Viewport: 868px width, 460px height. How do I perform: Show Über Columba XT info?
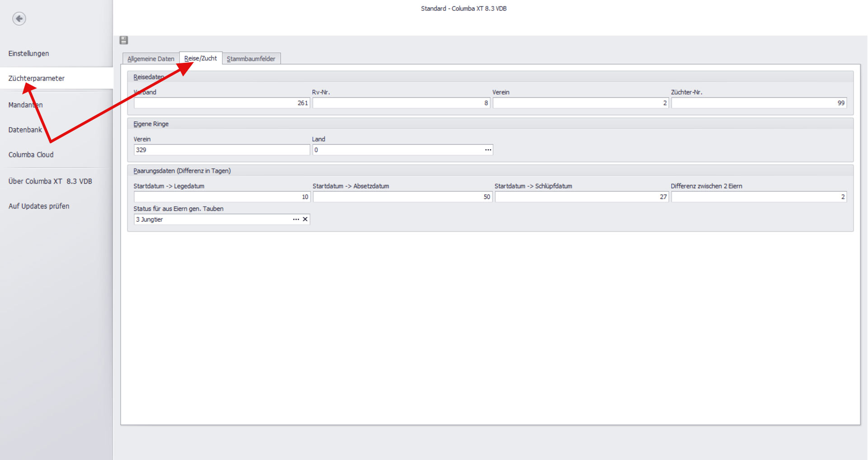coord(50,181)
